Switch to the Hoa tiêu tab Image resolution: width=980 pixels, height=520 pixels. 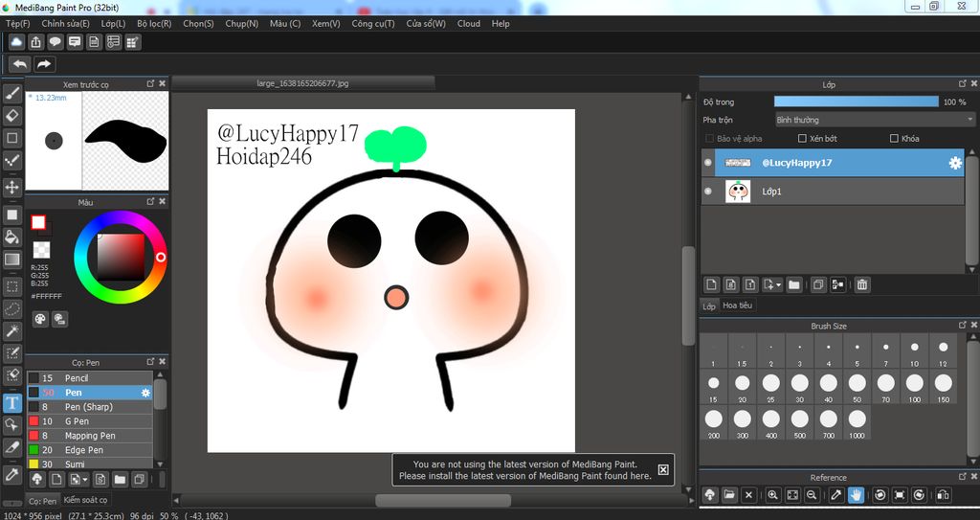tap(738, 305)
